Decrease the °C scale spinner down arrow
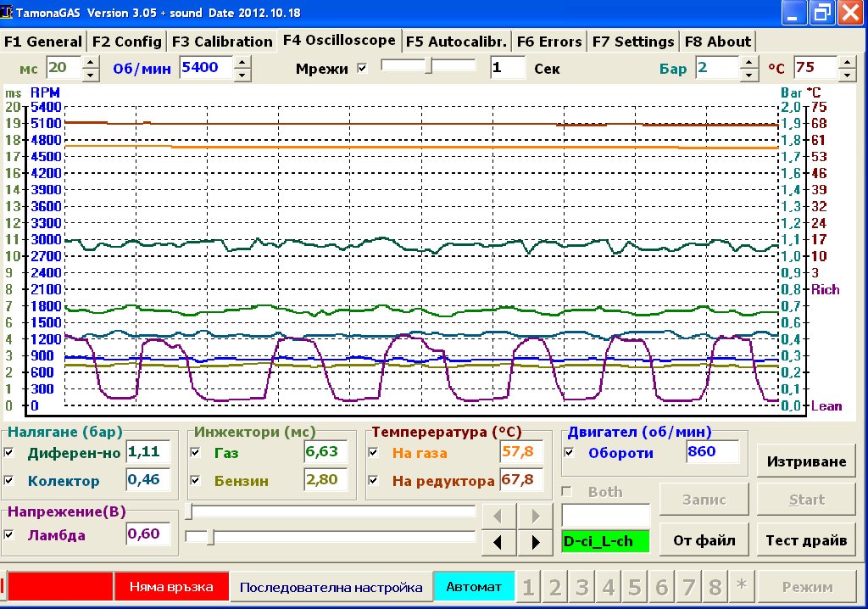The image size is (868, 609). [846, 75]
